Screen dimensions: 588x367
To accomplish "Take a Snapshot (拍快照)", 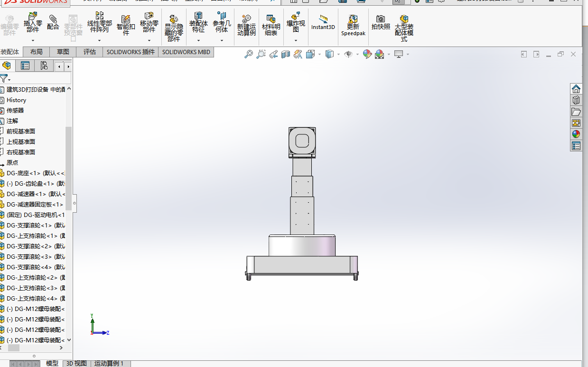I will point(381,22).
